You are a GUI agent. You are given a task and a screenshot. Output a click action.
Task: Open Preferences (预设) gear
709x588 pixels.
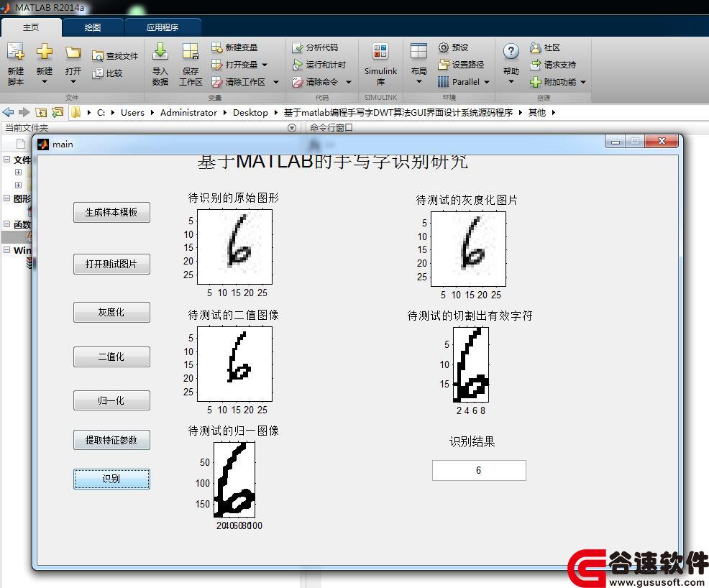(x=453, y=47)
